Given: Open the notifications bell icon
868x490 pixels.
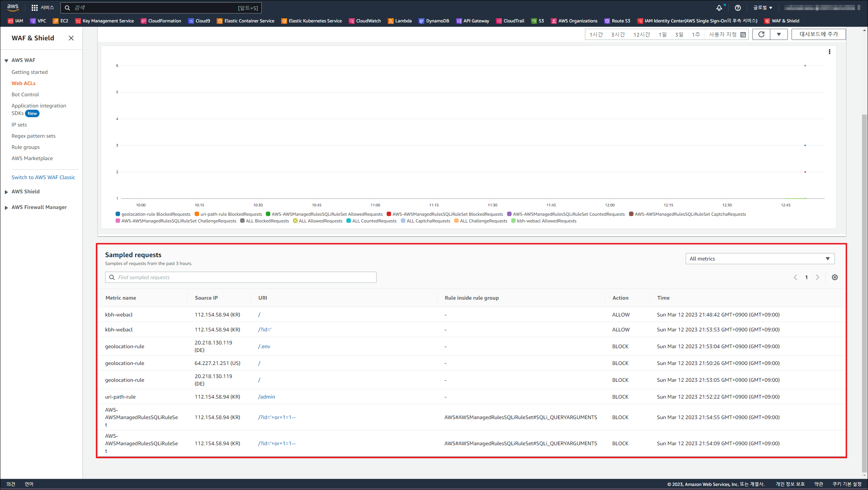Looking at the screenshot, I should pyautogui.click(x=719, y=8).
